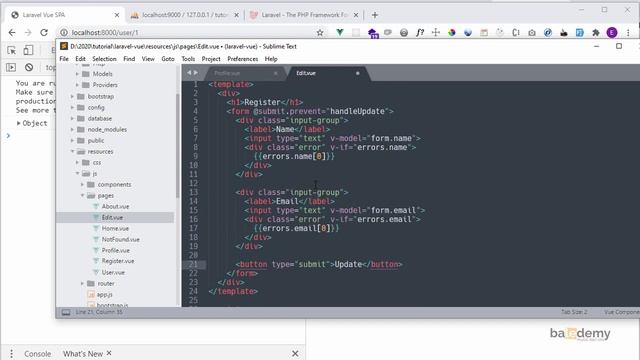Expand the node_modules folder

pyautogui.click(x=72, y=129)
